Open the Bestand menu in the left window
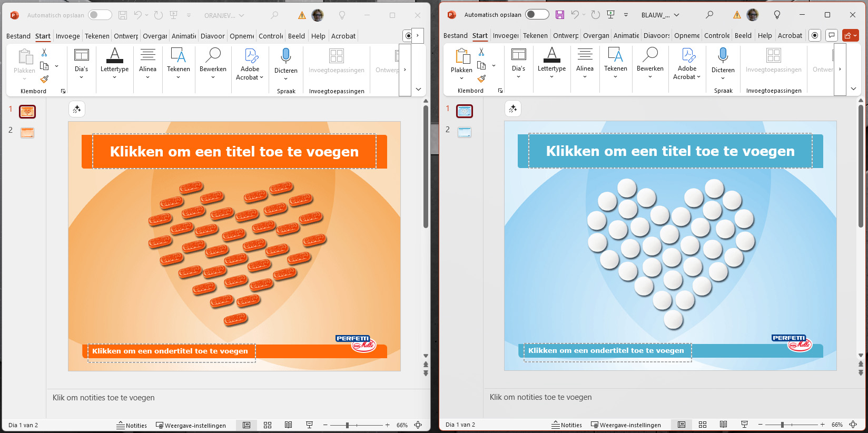This screenshot has height=433, width=868. [18, 36]
